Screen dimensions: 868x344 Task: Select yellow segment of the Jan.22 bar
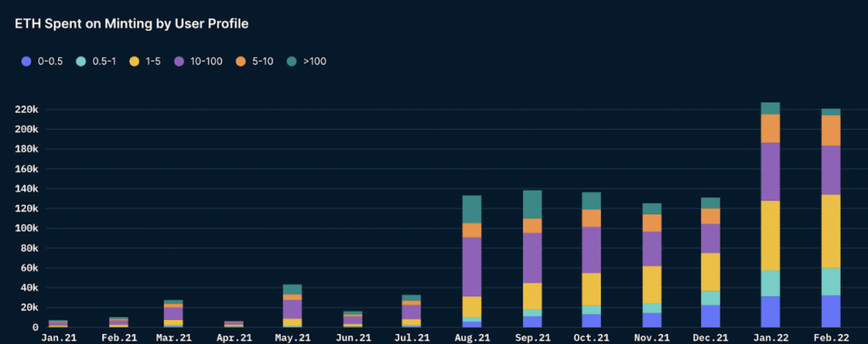point(770,235)
